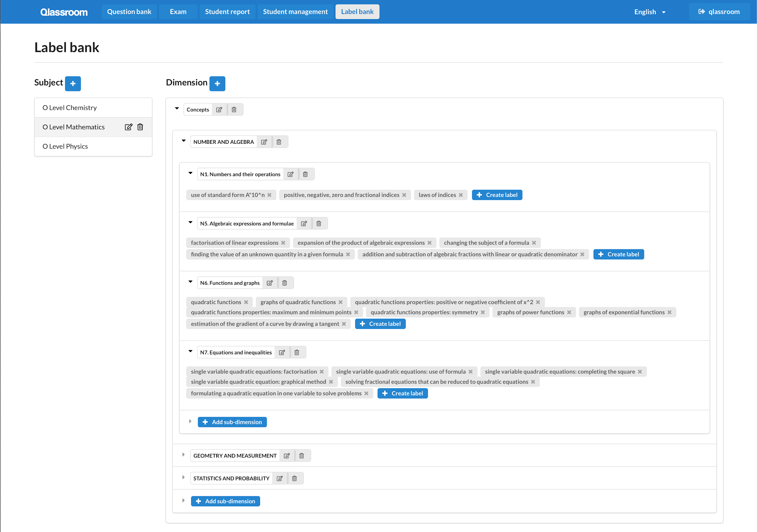This screenshot has height=532, width=757.
Task: Edit GEOMETRY AND MEASUREMENT dimension
Action: tap(287, 455)
